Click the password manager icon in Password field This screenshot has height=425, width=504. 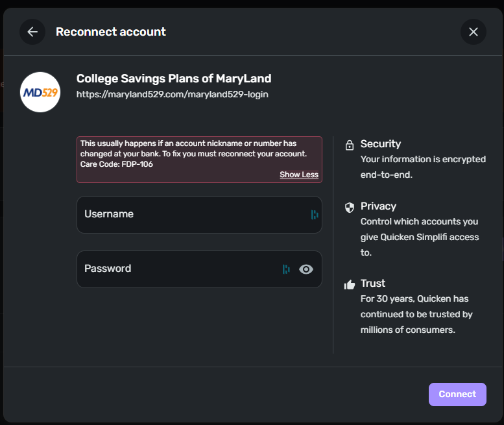pyautogui.click(x=286, y=269)
